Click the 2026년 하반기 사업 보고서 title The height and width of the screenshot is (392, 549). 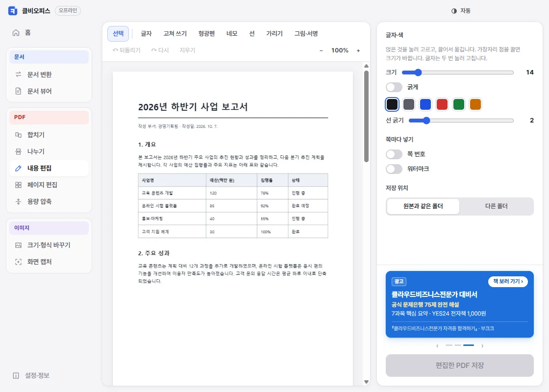click(x=193, y=107)
